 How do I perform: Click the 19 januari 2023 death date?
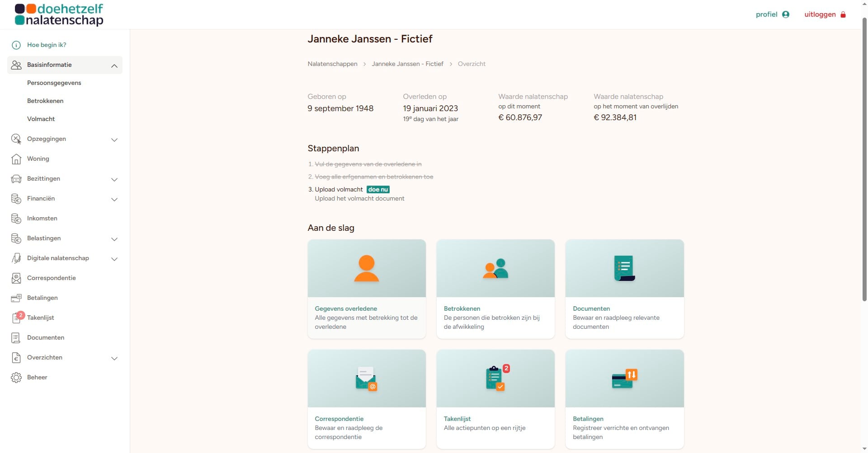point(430,108)
